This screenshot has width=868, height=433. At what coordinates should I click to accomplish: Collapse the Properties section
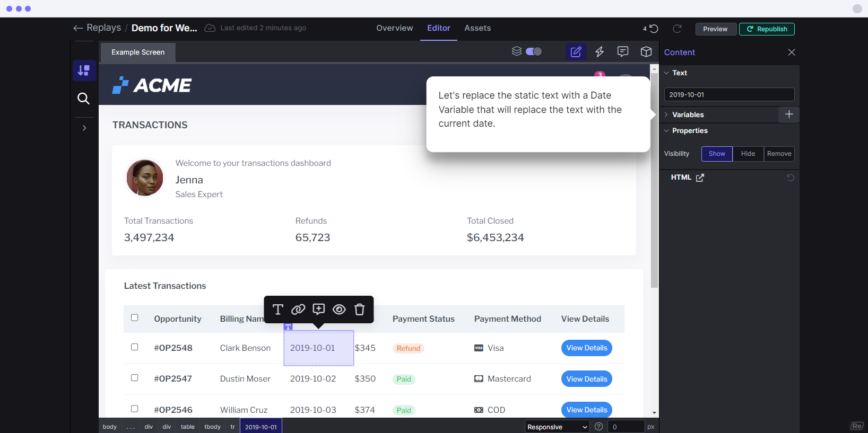tap(689, 130)
